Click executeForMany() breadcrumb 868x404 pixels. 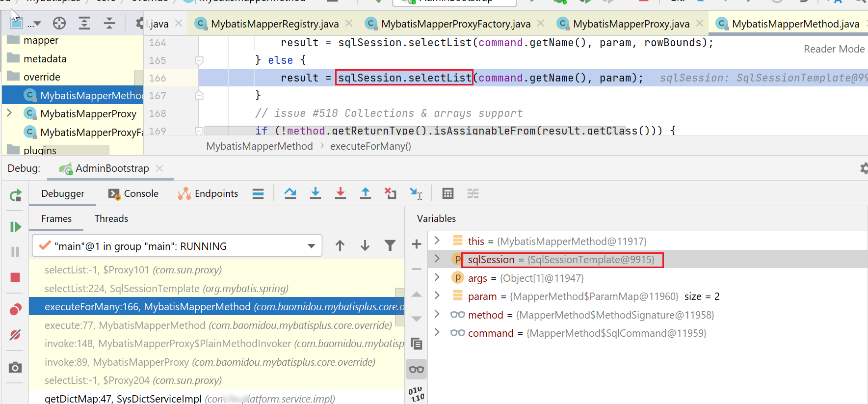click(x=370, y=146)
